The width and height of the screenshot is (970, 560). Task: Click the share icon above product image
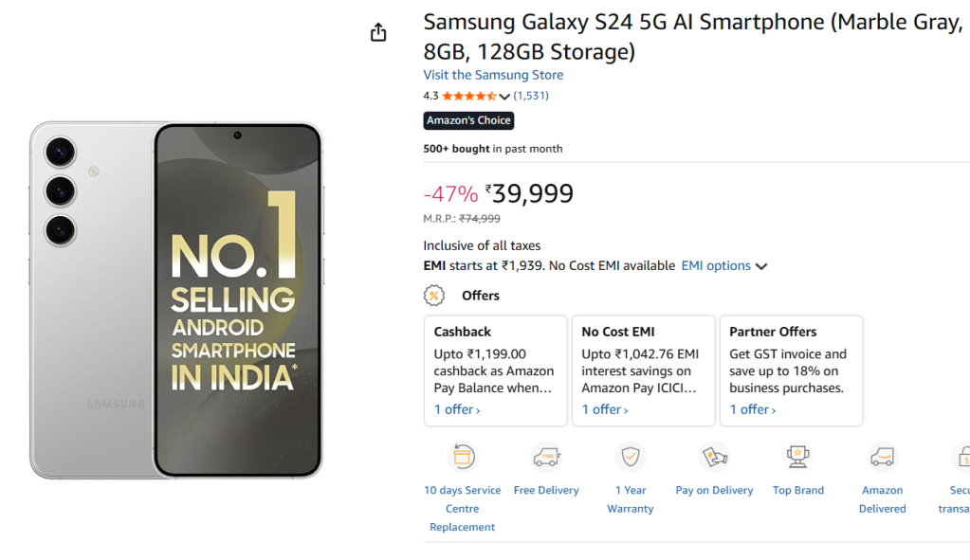tap(378, 33)
